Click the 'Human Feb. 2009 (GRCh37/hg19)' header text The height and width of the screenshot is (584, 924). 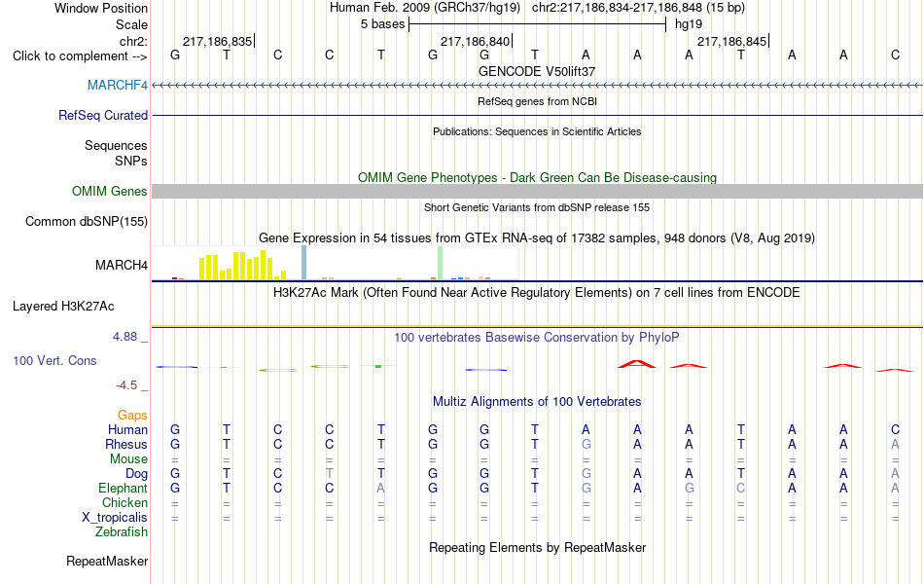(x=425, y=8)
